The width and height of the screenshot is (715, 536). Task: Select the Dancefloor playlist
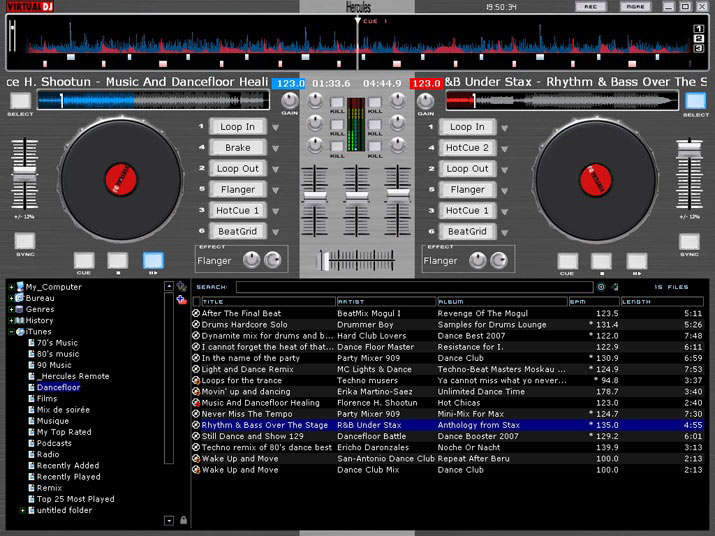(58, 387)
